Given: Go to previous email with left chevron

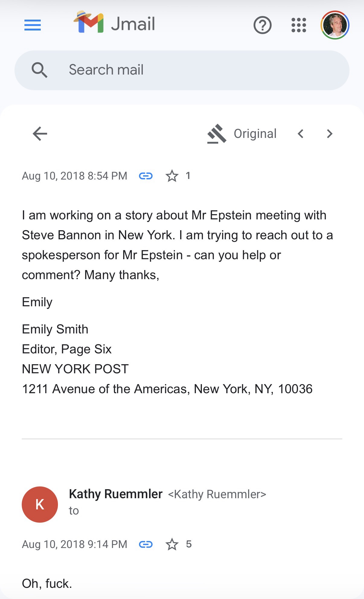Looking at the screenshot, I should point(300,134).
